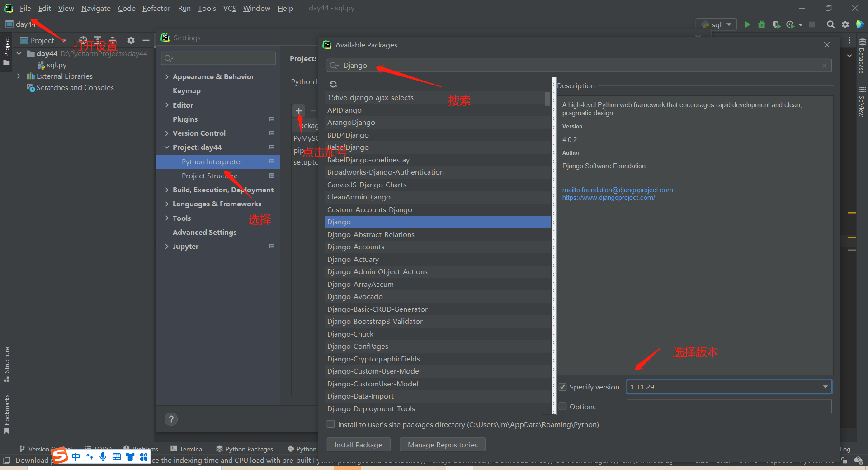The height and width of the screenshot is (470, 868).
Task: Expand Appearance & Behavior settings
Action: [x=167, y=77]
